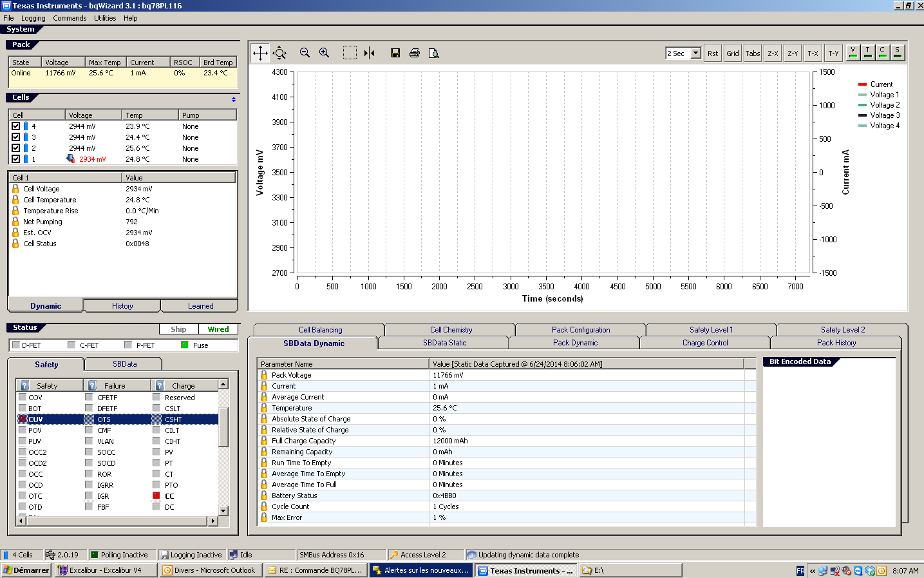The height and width of the screenshot is (578, 924).
Task: Open the Pack Configuration tab
Action: tap(581, 330)
